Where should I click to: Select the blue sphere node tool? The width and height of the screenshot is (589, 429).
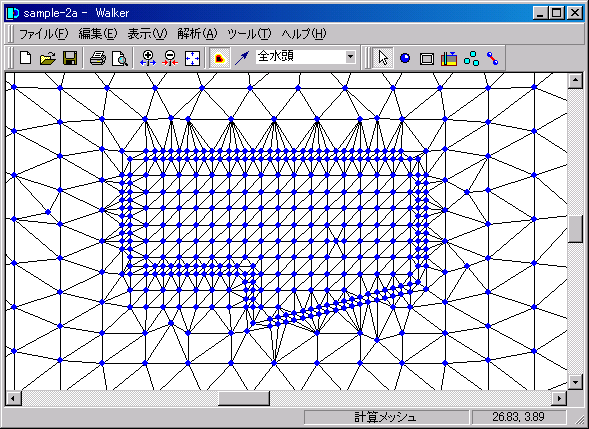[405, 58]
